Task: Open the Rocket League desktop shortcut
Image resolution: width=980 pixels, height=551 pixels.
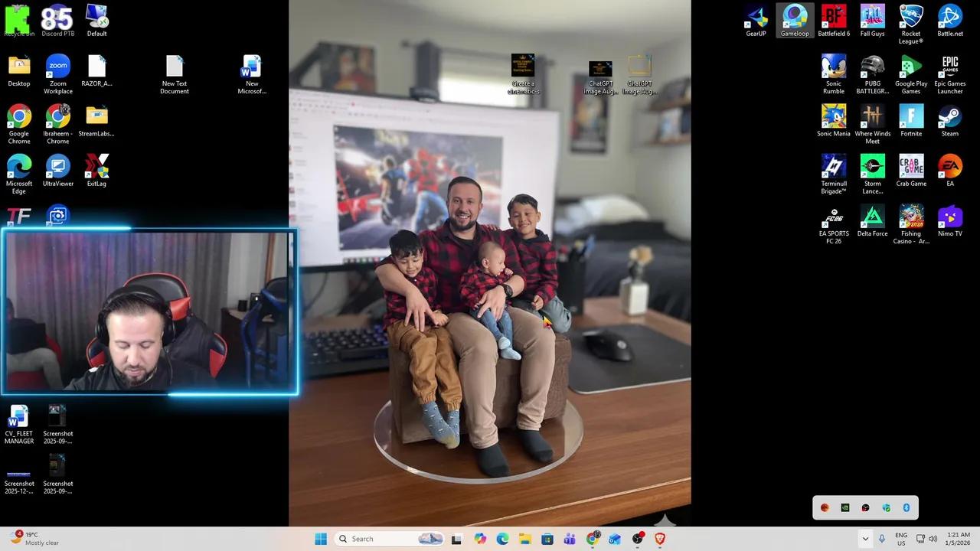Action: [911, 17]
